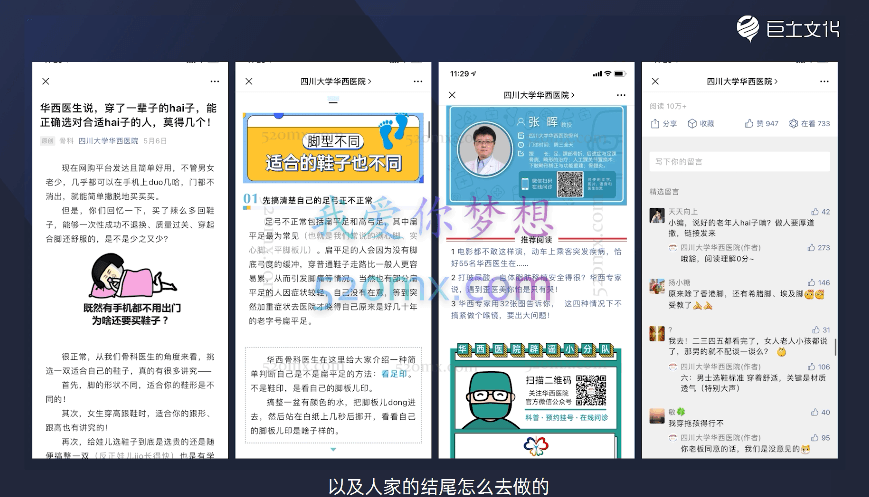Toggle the 赞 947 like button
869x497 pixels.
coord(761,124)
